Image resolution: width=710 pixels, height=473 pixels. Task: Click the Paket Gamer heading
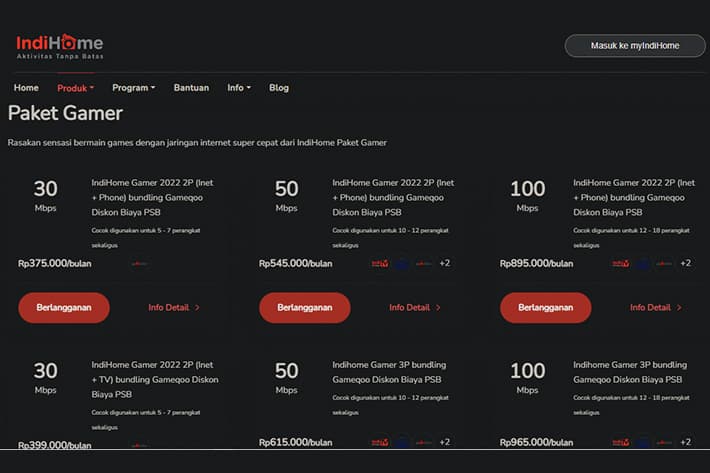pos(65,113)
